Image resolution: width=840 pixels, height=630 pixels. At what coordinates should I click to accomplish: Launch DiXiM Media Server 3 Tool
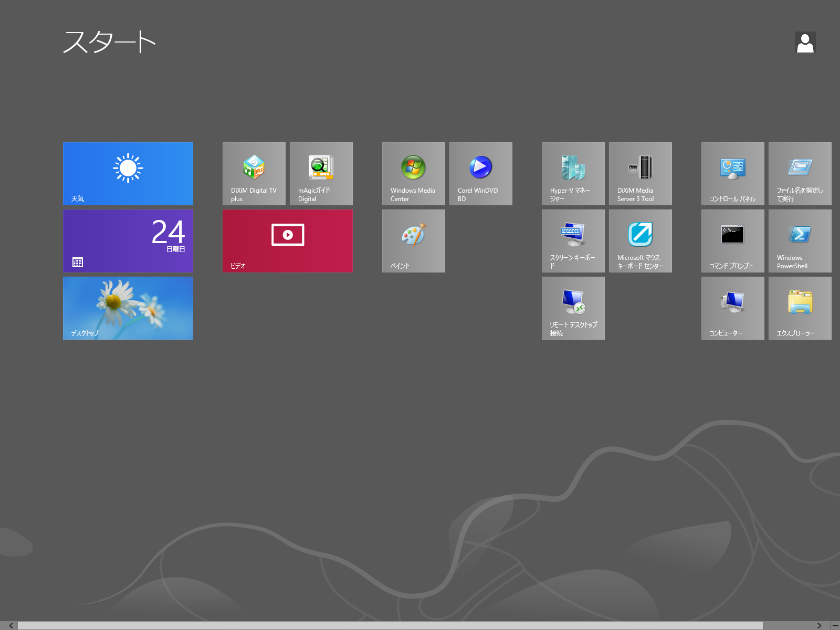(640, 174)
